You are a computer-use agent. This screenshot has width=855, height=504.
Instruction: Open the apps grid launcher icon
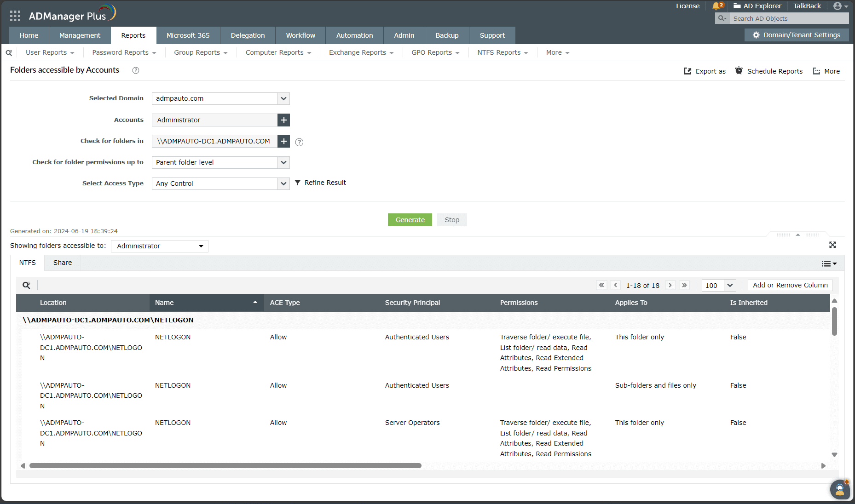click(15, 16)
